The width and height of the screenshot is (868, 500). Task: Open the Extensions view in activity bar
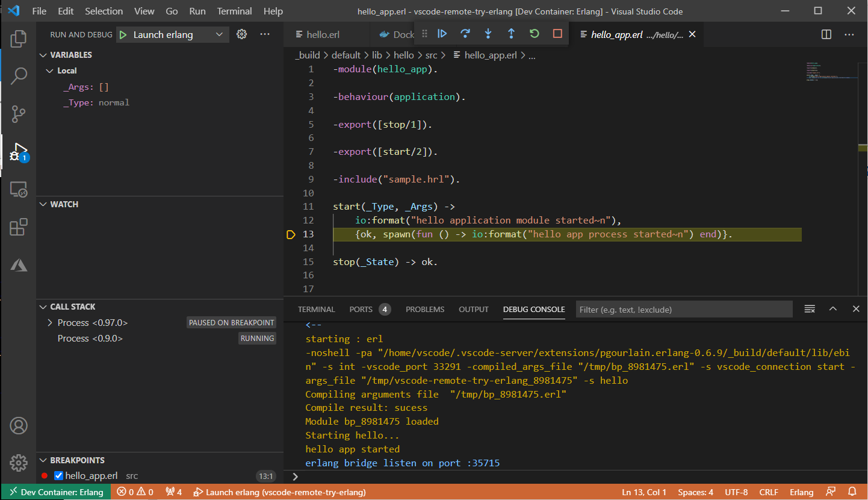coord(19,227)
